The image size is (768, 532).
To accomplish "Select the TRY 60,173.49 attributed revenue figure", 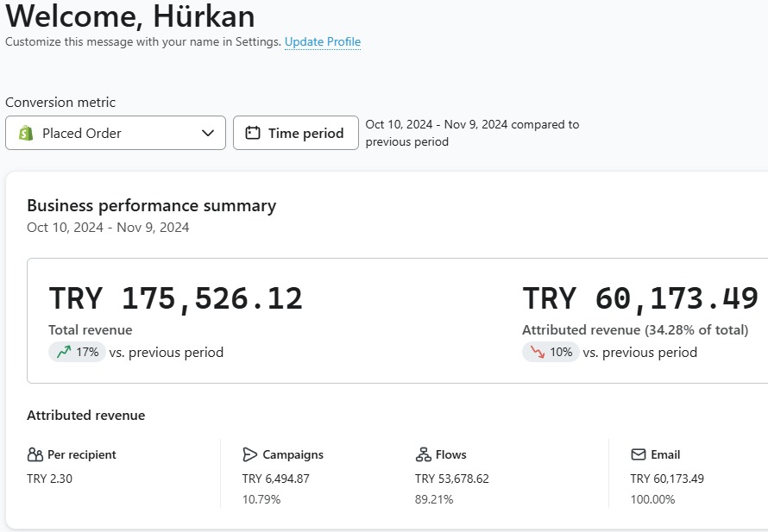I will pos(640,298).
